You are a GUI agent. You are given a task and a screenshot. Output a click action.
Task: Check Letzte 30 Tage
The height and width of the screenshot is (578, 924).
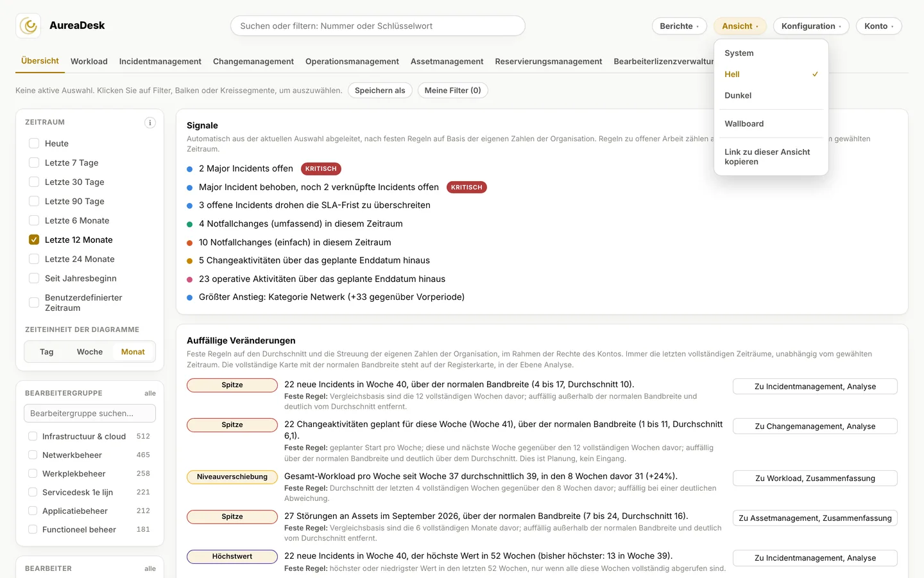point(34,182)
